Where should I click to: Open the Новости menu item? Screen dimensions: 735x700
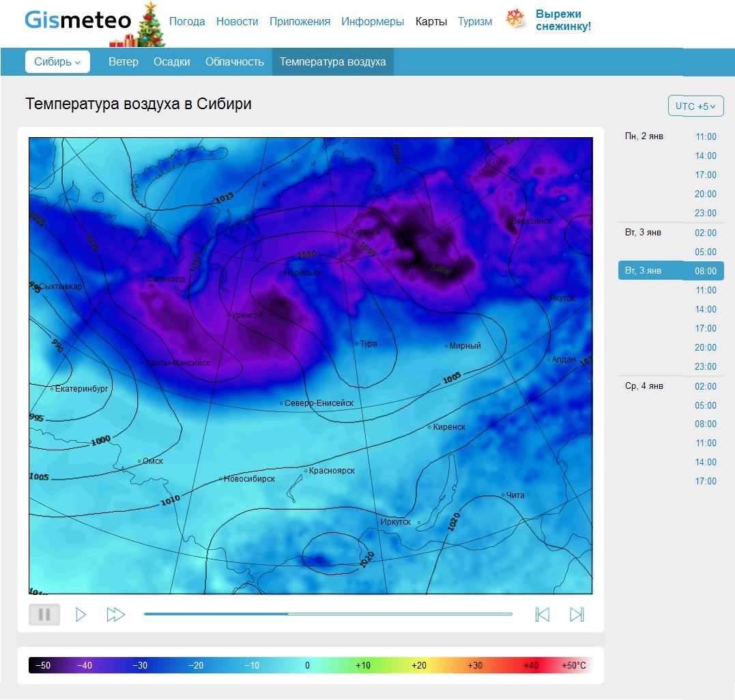pos(237,21)
